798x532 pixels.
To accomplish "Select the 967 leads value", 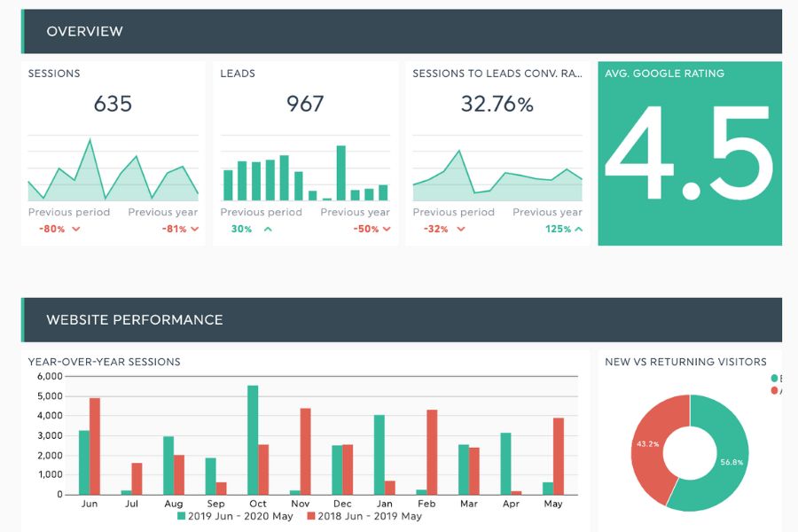I will pyautogui.click(x=305, y=104).
